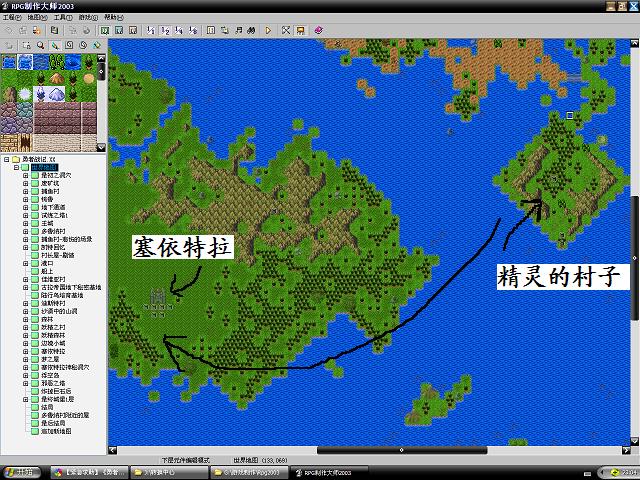Expand the 梦之屋 map node
Image resolution: width=640 pixels, height=480 pixels.
tap(26, 359)
